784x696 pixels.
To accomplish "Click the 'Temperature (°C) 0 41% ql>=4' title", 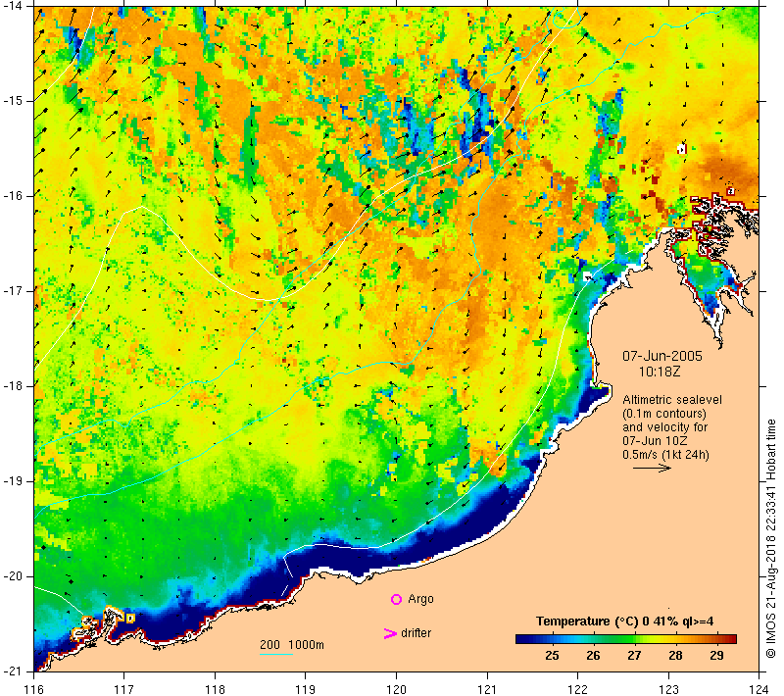I will [624, 621].
